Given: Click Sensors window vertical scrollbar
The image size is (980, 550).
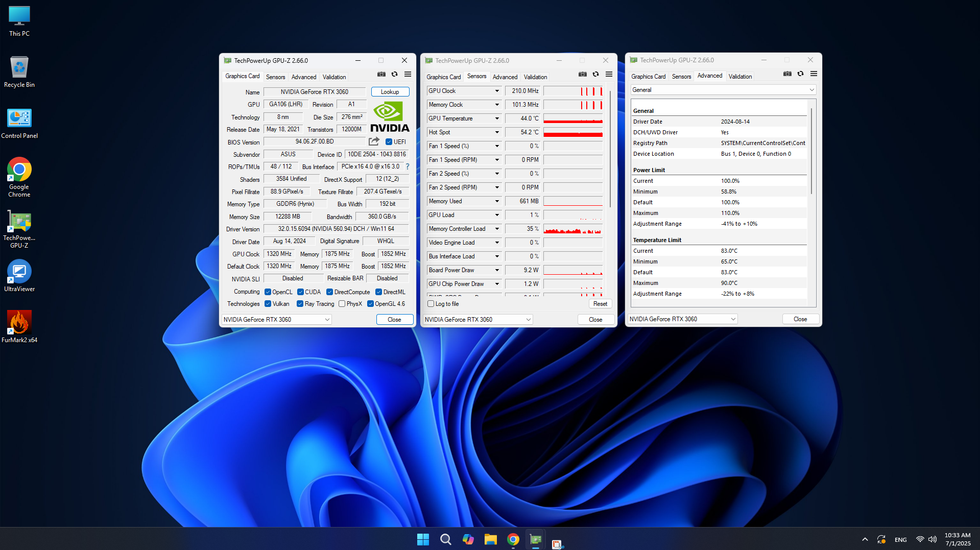Looking at the screenshot, I should 610,148.
